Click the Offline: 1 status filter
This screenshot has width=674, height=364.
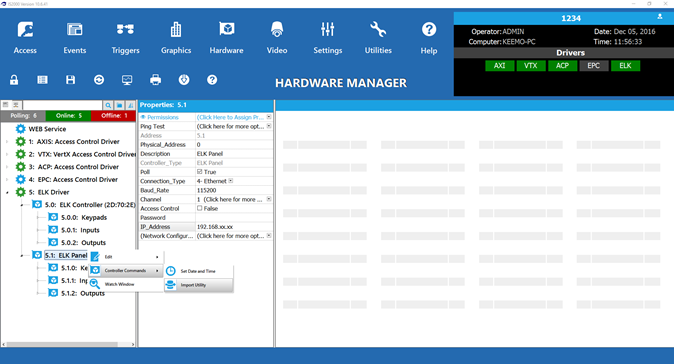pyautogui.click(x=113, y=116)
